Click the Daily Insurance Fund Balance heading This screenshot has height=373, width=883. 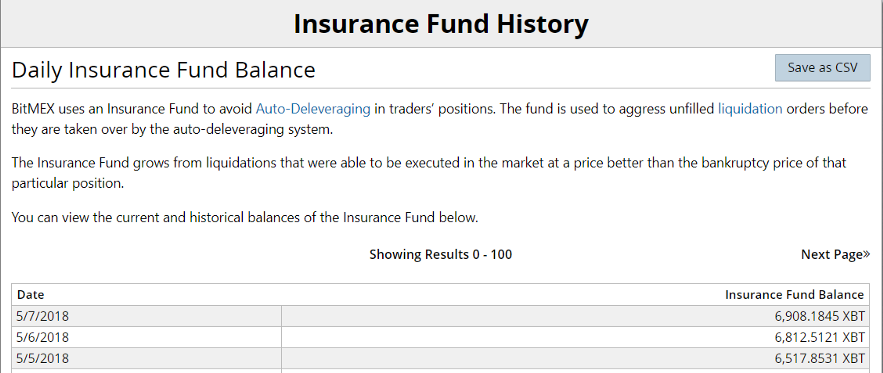coord(163,70)
